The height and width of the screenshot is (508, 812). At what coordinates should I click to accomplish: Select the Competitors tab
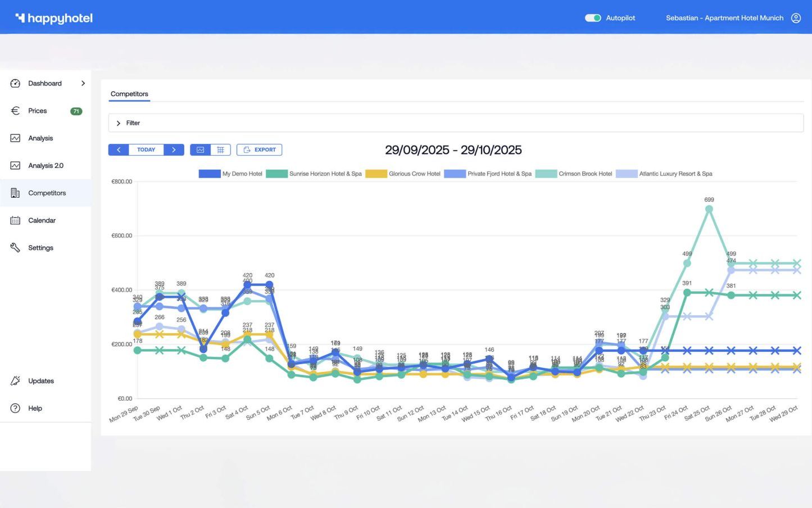129,94
